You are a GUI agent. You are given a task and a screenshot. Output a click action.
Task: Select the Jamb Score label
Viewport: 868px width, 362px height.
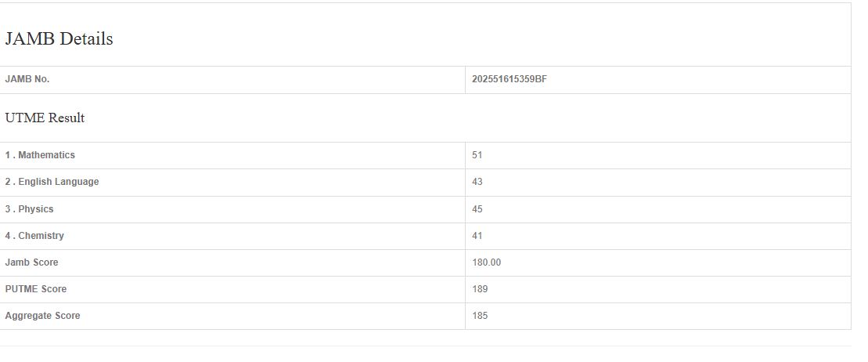31,262
